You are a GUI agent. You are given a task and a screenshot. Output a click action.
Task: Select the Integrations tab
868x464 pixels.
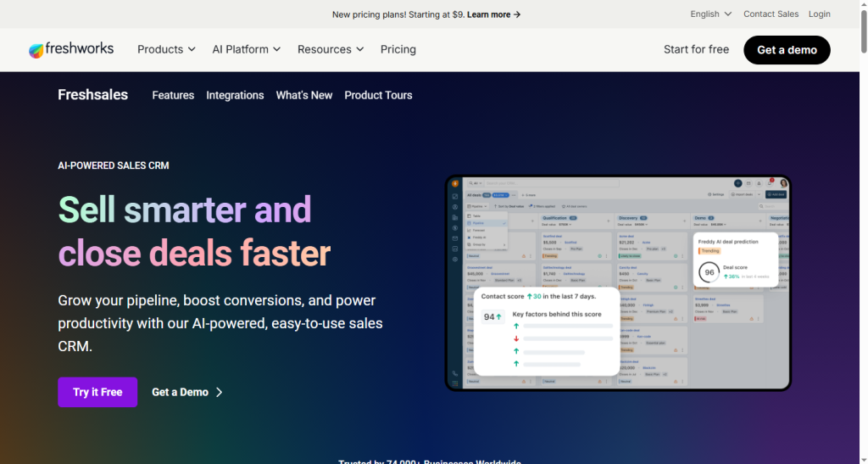coord(236,95)
